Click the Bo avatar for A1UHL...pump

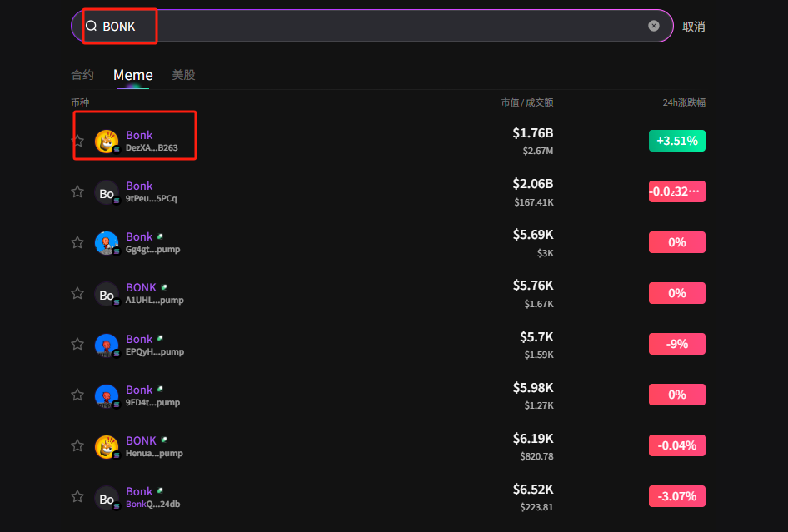[x=107, y=295]
